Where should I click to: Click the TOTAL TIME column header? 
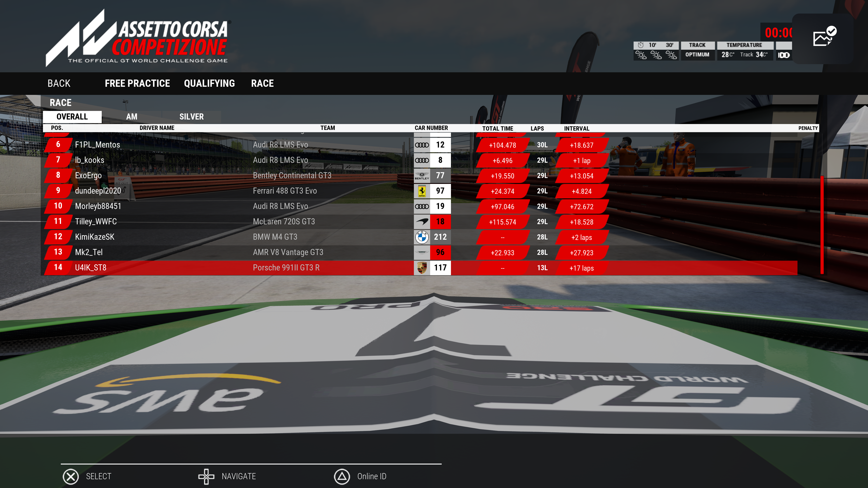[498, 129]
